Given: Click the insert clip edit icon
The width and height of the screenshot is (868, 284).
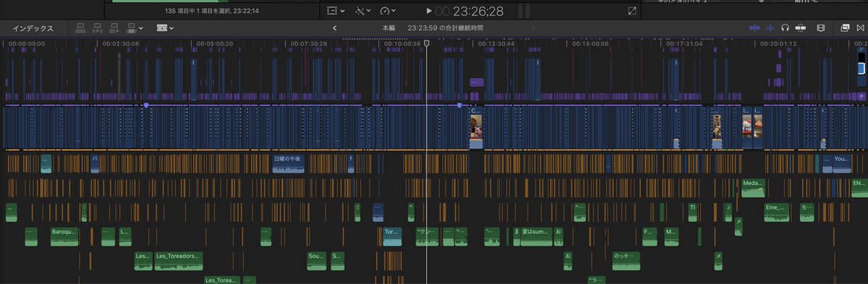Looking at the screenshot, I should [x=97, y=28].
